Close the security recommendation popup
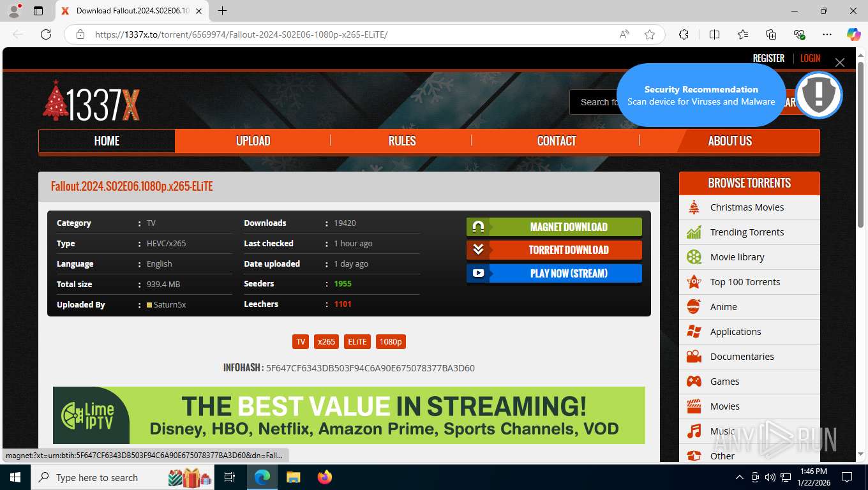Screen dimensions: 868x490 (x=840, y=62)
